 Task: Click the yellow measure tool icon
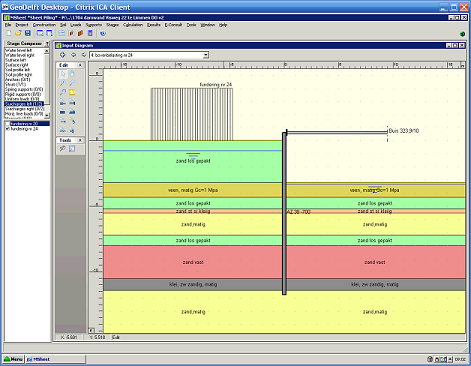(x=72, y=92)
